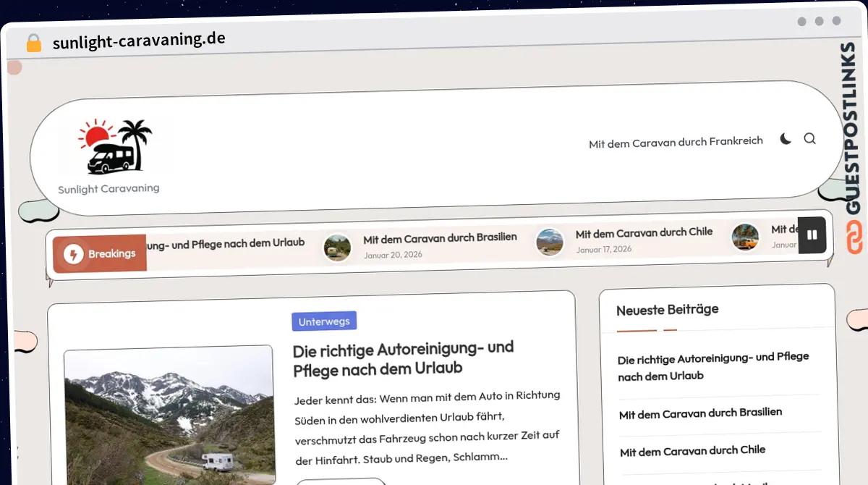
Task: Open sidebar post Die richtige Autoreinigung- und Pflege
Action: click(713, 366)
